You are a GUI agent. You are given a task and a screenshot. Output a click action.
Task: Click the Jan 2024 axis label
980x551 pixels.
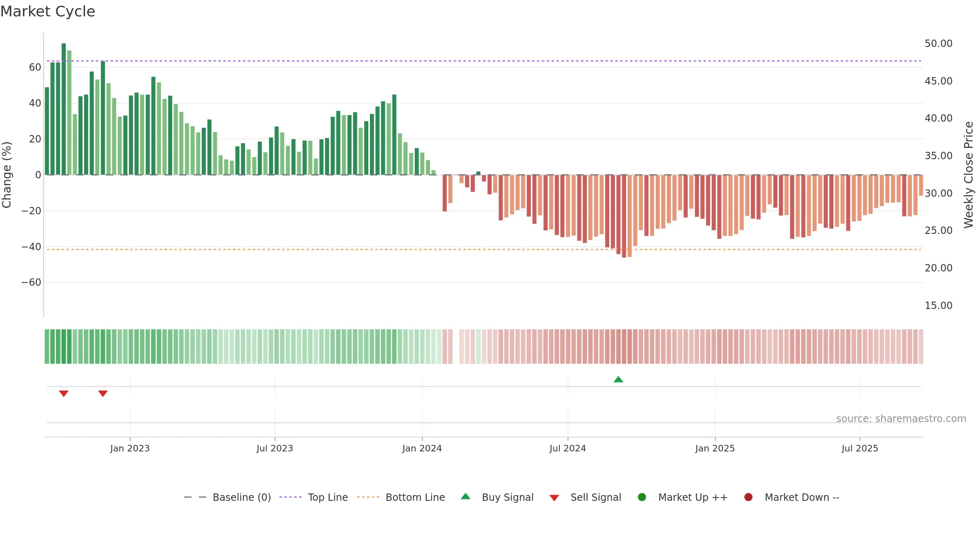(x=422, y=449)
